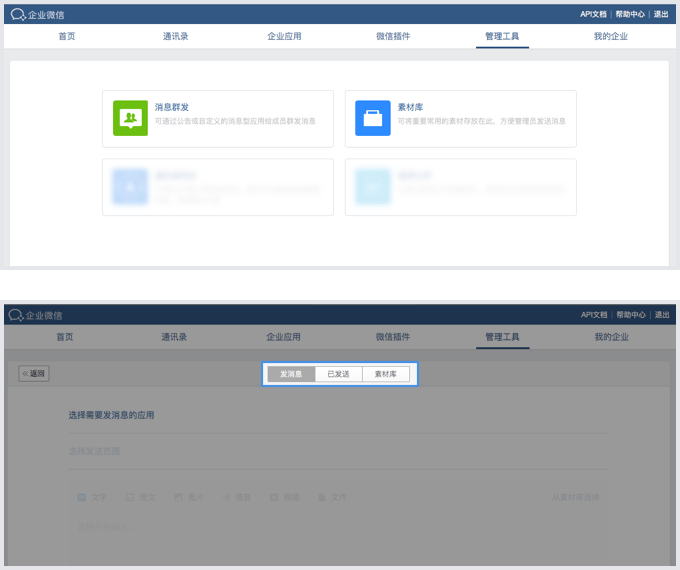680x570 pixels.
Task: Open API文档 link in upper window
Action: (593, 14)
